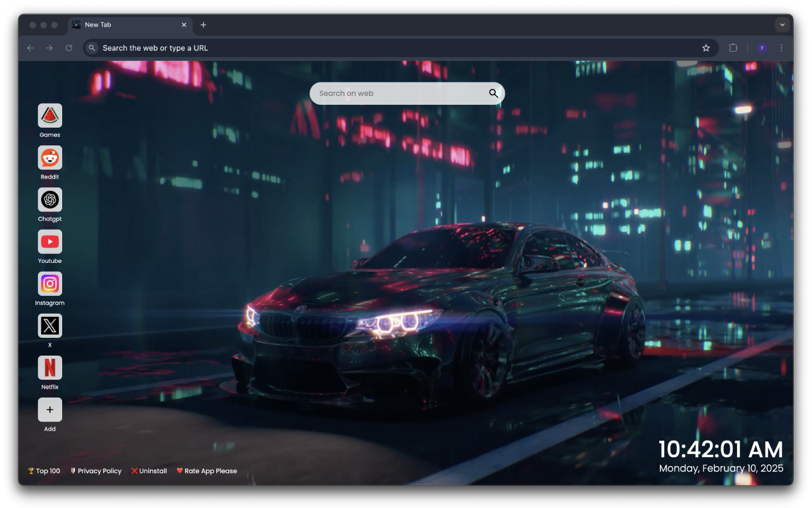
Task: Open the Instagram shortcut
Action: click(x=49, y=284)
